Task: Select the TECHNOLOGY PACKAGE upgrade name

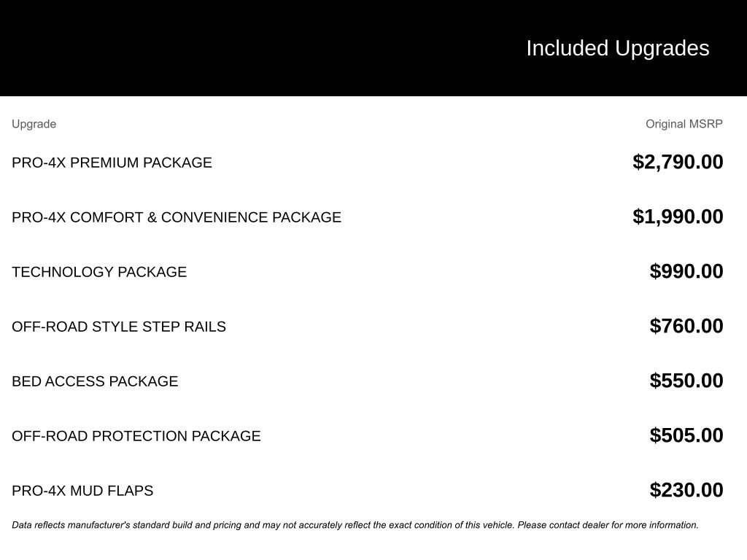Action: click(99, 272)
